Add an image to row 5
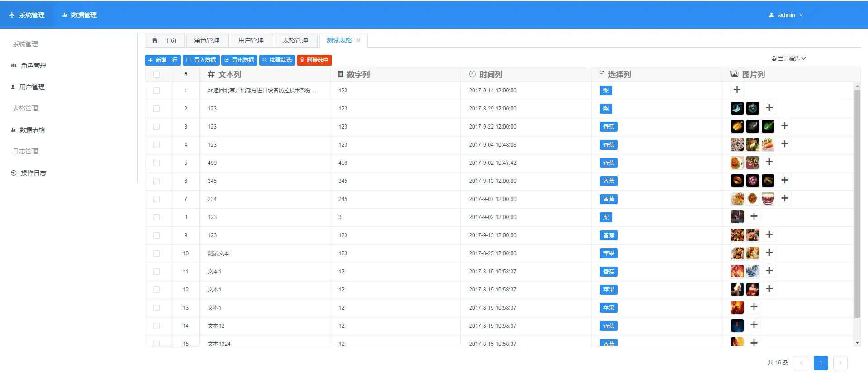Image resolution: width=868 pixels, height=382 pixels. [769, 162]
